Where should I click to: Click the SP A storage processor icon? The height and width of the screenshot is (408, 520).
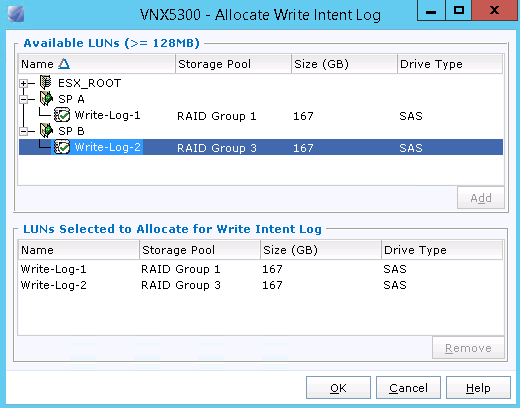46,98
